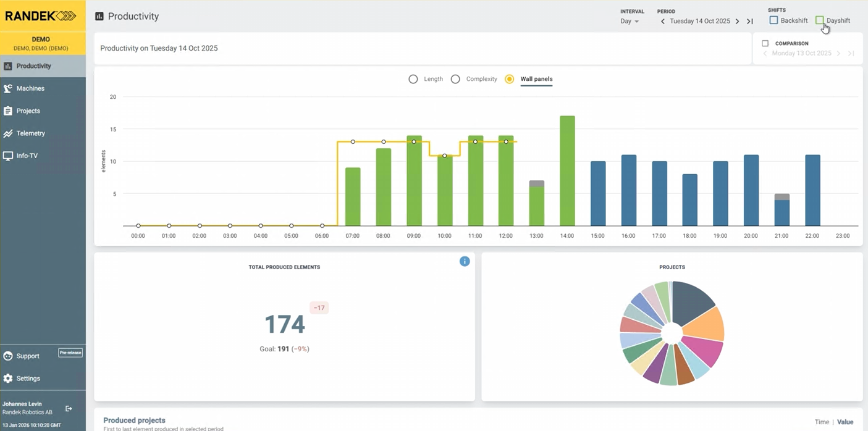Screen dimensions: 868x431
Task: Click the Randek logo
Action: coord(41,16)
